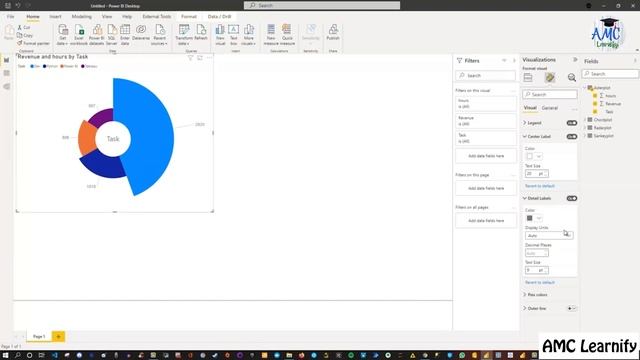This screenshot has height=360, width=640.
Task: Open the Data / Drill tab
Action: pos(220,16)
